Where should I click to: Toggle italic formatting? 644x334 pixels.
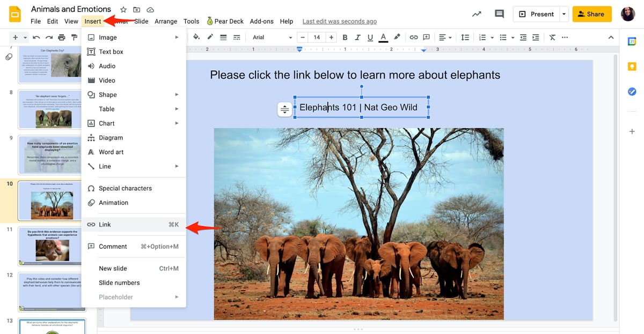tap(357, 38)
